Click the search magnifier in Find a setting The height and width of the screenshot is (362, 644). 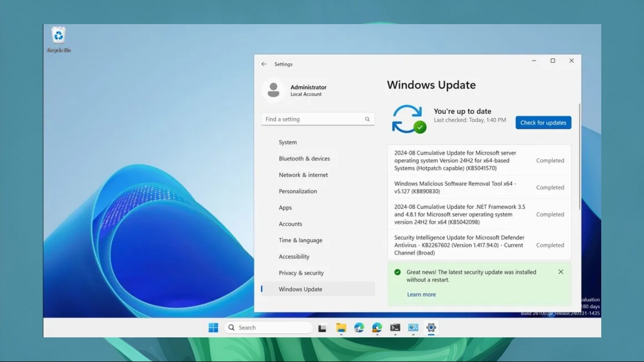point(367,119)
